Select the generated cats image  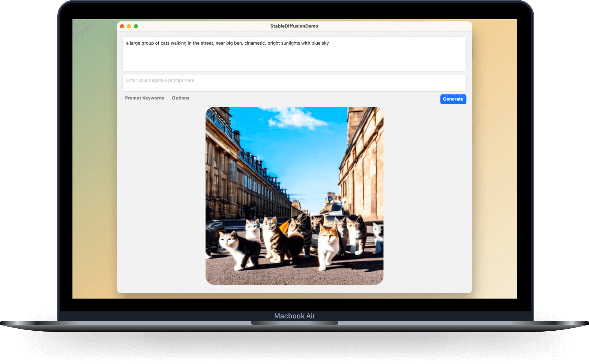tap(294, 195)
